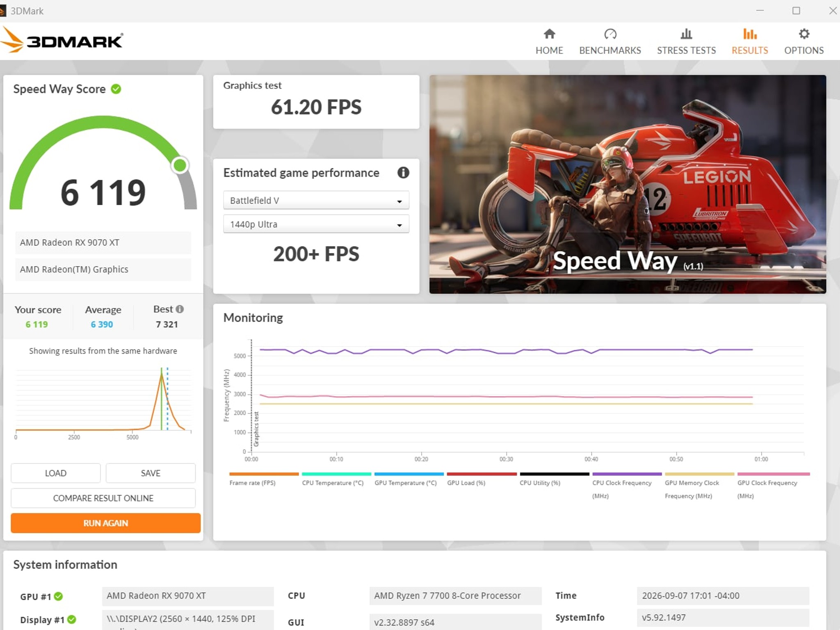Click GPU #1 value AMD Radeon RX 9070 XT

[188, 596]
